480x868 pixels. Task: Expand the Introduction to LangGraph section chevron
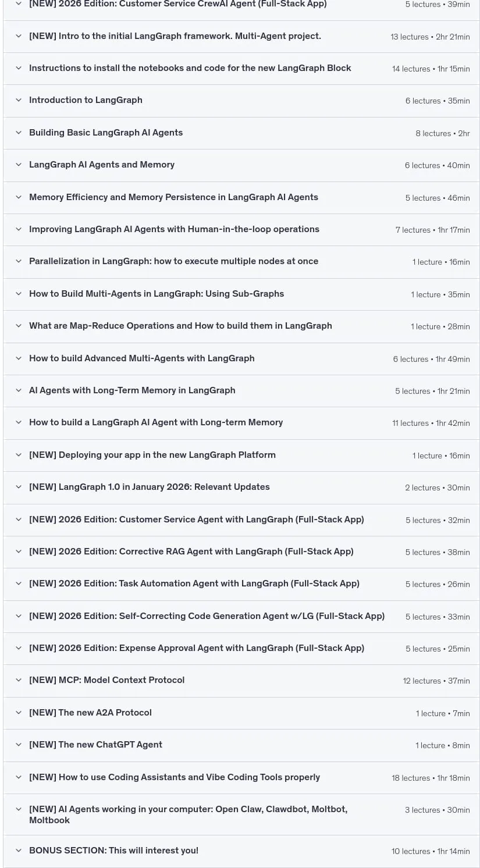tap(19, 100)
